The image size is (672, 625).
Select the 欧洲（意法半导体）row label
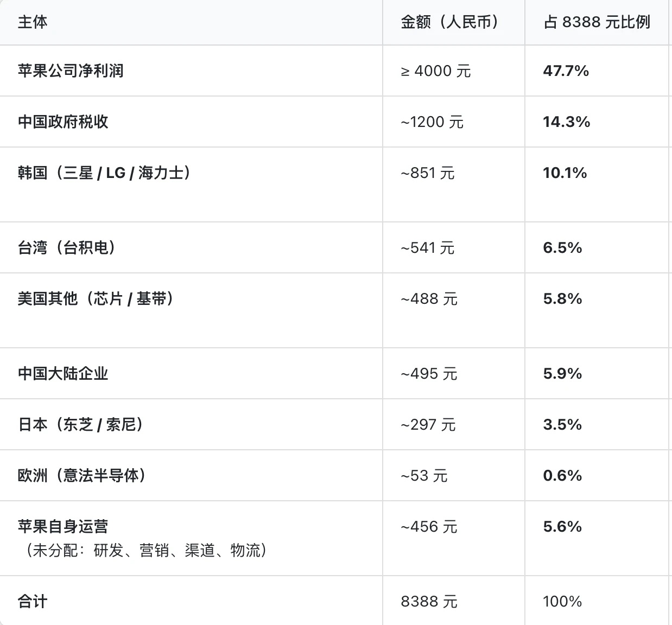pyautogui.click(x=82, y=476)
